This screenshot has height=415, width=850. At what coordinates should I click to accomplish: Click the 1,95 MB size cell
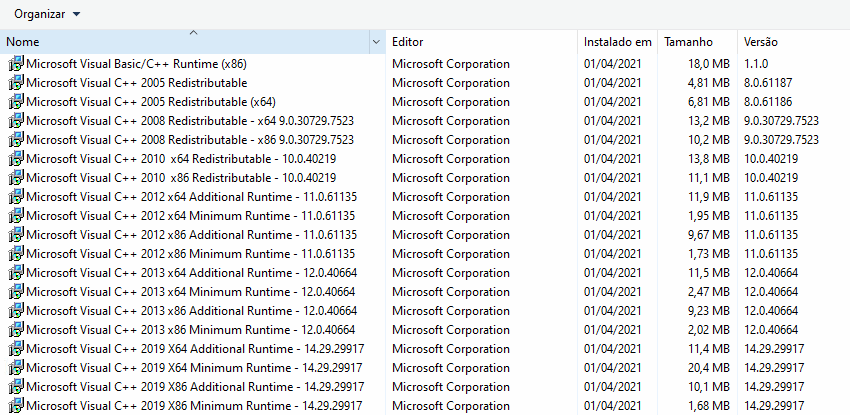coord(709,216)
